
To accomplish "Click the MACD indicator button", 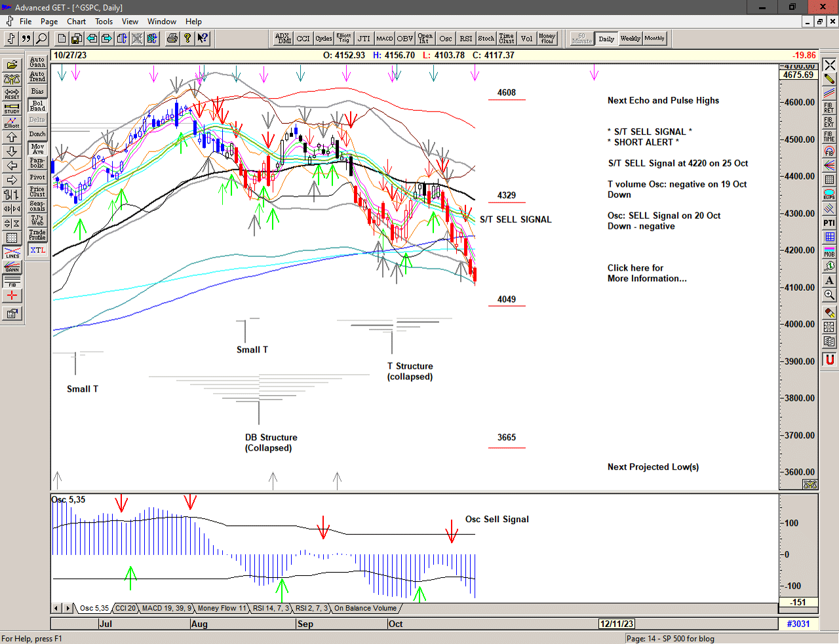I will [385, 39].
